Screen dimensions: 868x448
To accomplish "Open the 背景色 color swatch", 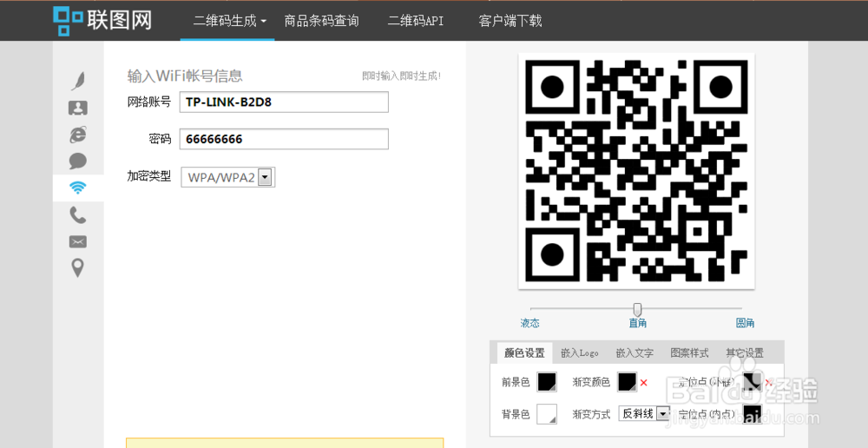I will click(546, 414).
